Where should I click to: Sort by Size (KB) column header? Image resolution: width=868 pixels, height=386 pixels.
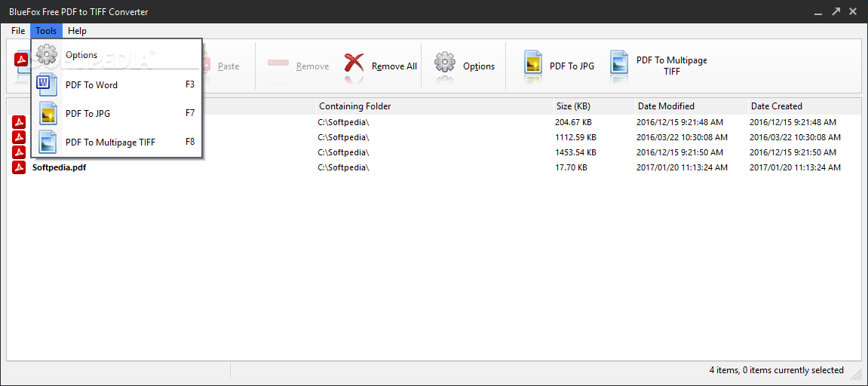[593, 106]
